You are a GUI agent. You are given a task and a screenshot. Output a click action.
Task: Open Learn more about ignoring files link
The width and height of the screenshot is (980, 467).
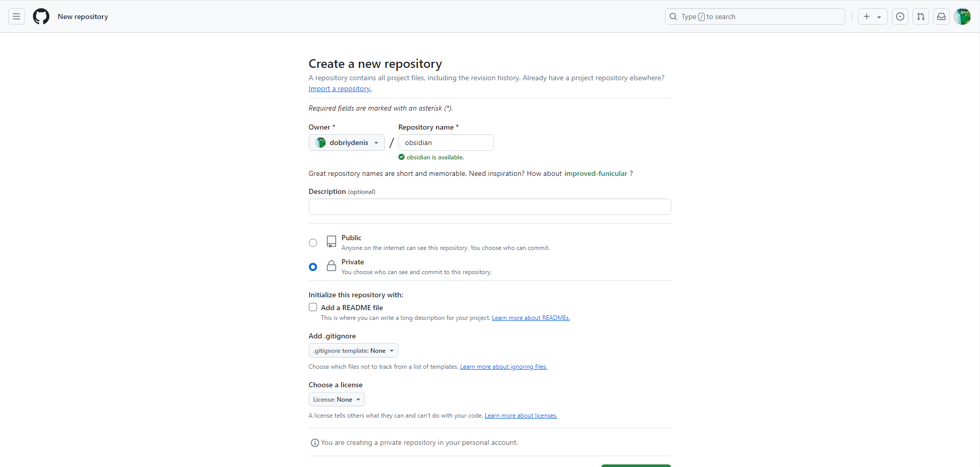coord(503,367)
